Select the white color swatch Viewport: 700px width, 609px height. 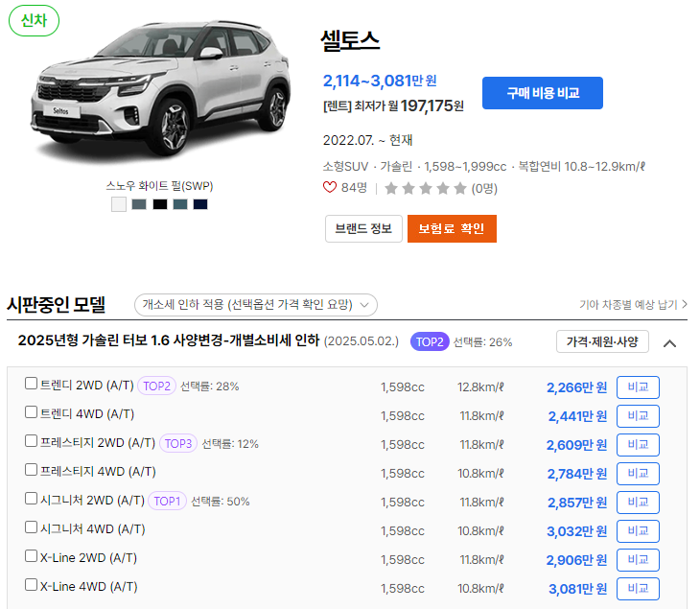[x=119, y=204]
